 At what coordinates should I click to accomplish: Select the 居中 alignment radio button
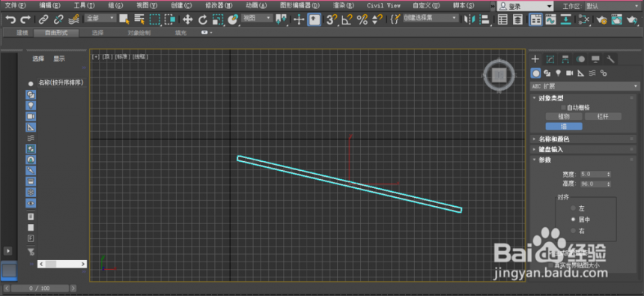[574, 220]
